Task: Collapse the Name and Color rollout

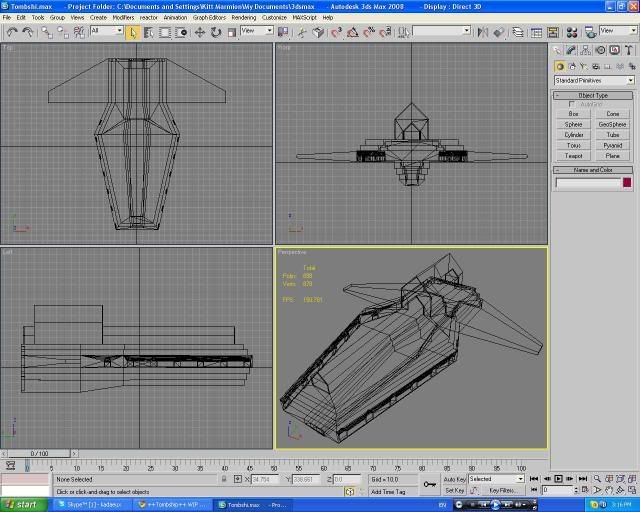Action: click(x=594, y=170)
